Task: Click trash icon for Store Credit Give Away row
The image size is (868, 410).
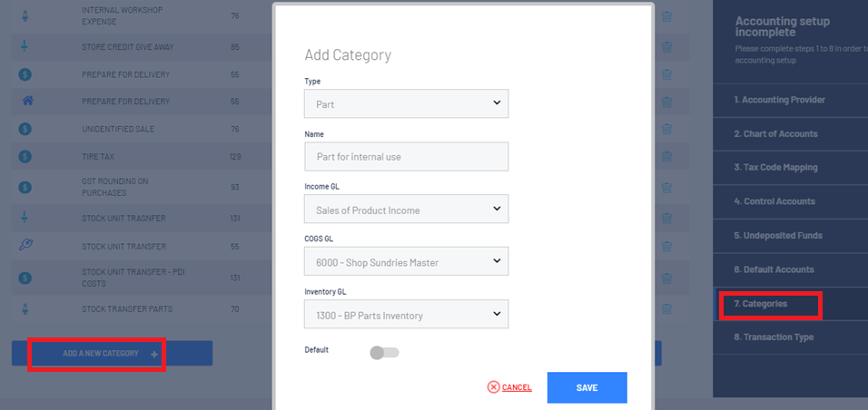Action: tap(666, 46)
